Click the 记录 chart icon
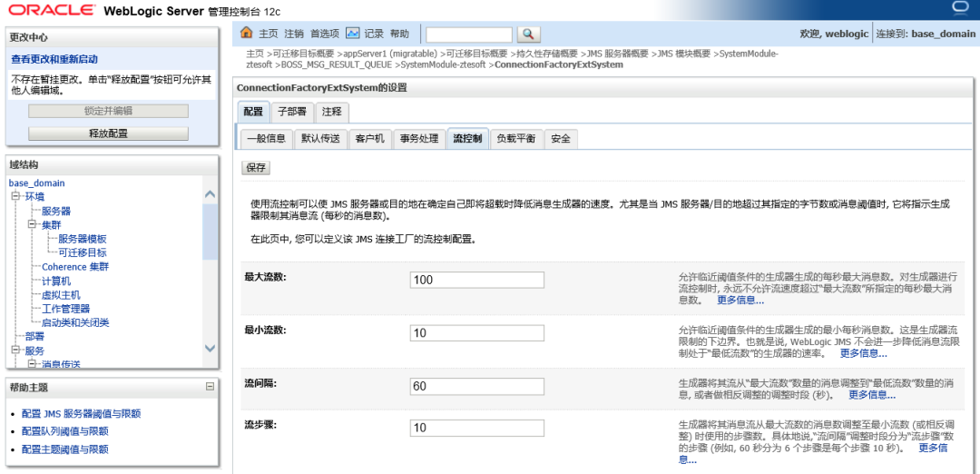Image resolution: width=980 pixels, height=474 pixels. (353, 33)
